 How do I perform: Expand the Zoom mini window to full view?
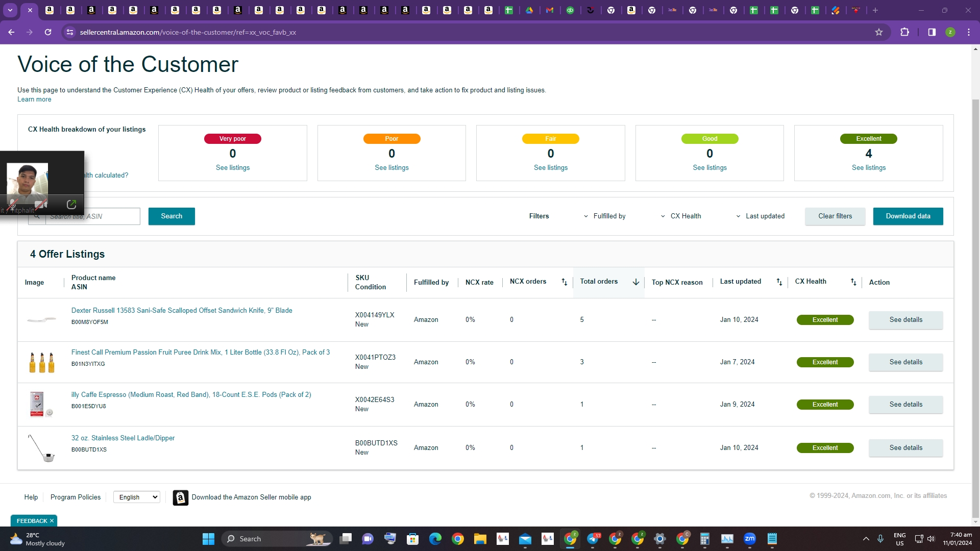pos(71,204)
